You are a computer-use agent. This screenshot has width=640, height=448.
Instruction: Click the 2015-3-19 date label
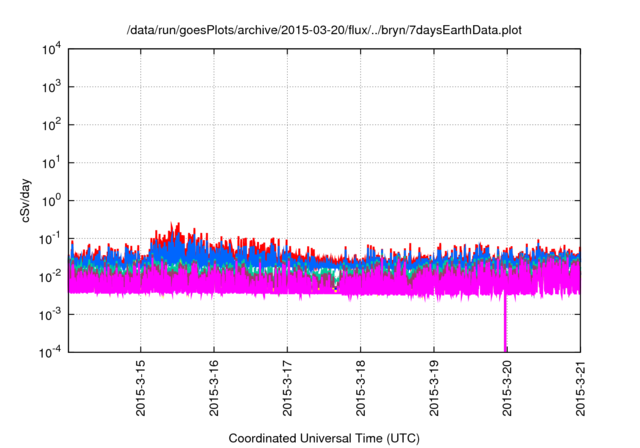point(433,388)
